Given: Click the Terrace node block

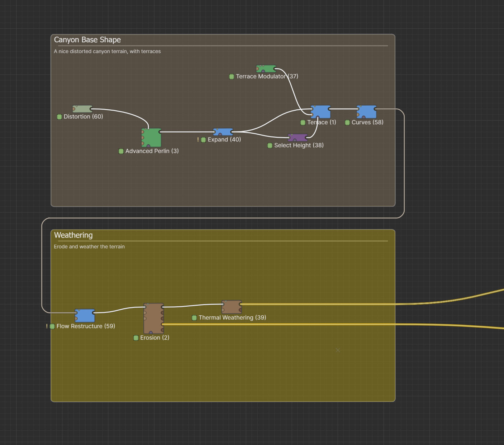Looking at the screenshot, I should click(x=321, y=112).
